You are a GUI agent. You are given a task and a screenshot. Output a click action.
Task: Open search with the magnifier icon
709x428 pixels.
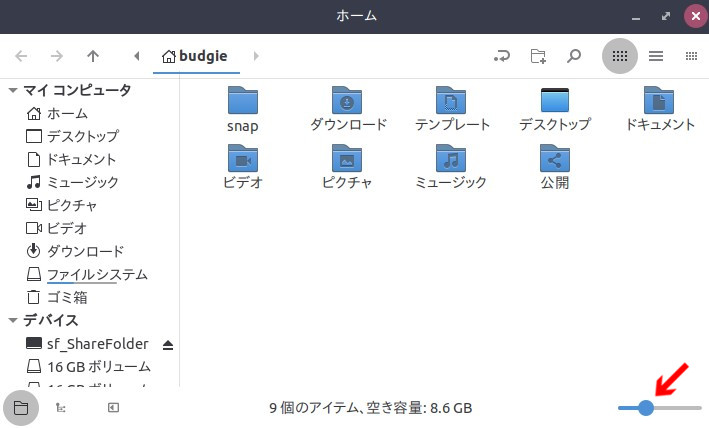click(574, 56)
